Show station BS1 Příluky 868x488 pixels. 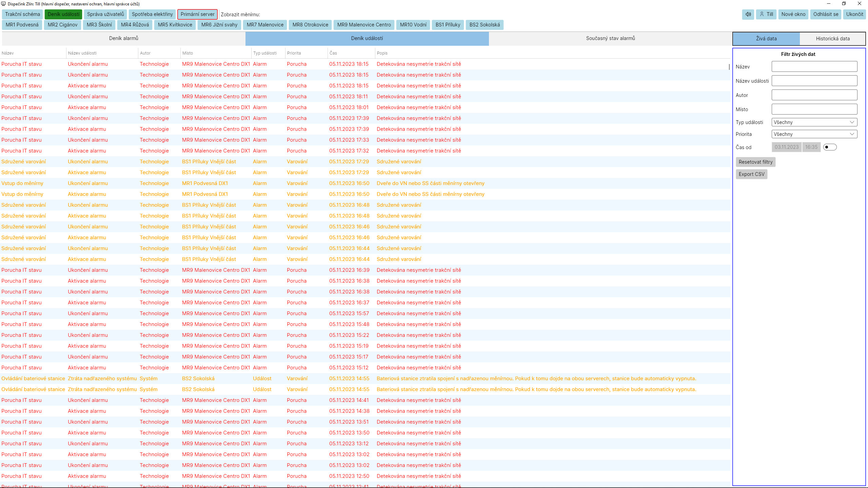(448, 25)
